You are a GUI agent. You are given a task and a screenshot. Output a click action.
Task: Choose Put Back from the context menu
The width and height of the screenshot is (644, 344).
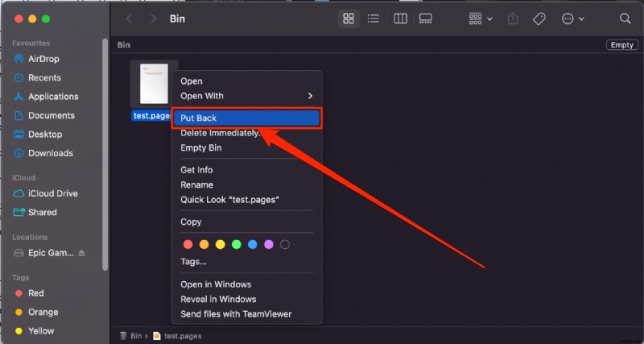coord(247,118)
